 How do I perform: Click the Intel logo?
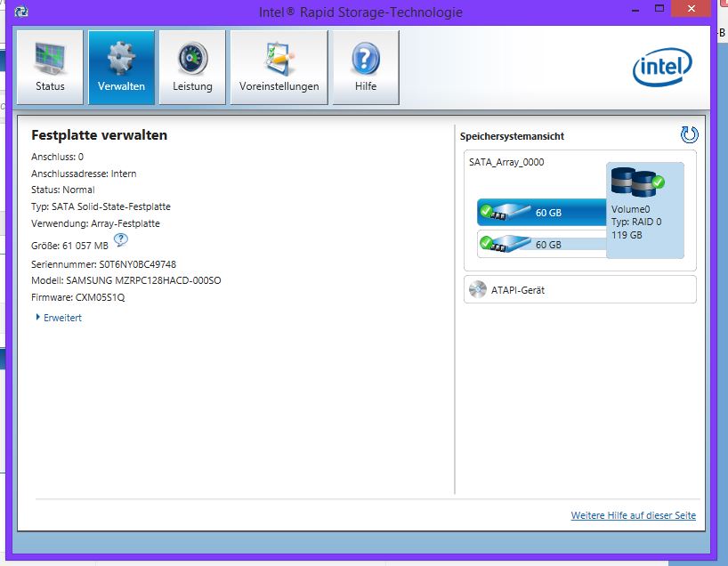click(x=662, y=68)
